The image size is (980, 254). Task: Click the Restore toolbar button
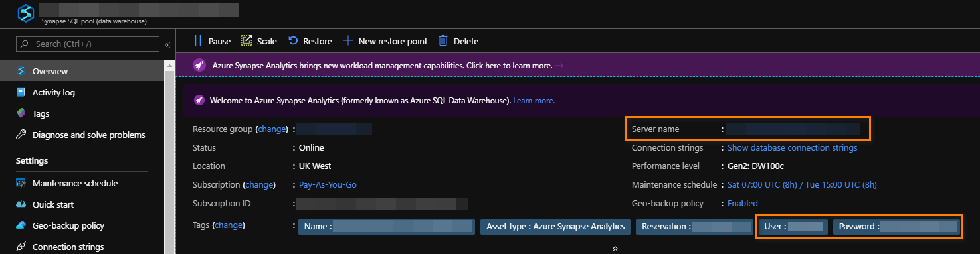pyautogui.click(x=310, y=41)
